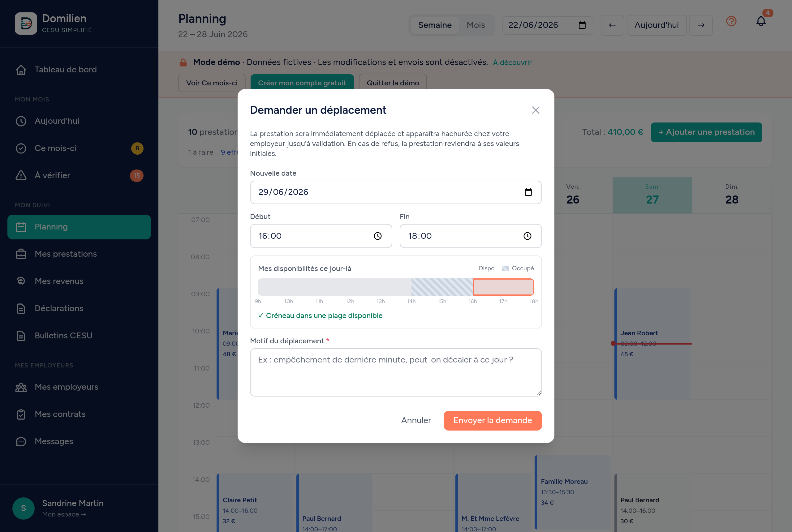Viewport: 792px width, 532px height.
Task: Click Envoyer la demande button
Action: click(x=492, y=420)
